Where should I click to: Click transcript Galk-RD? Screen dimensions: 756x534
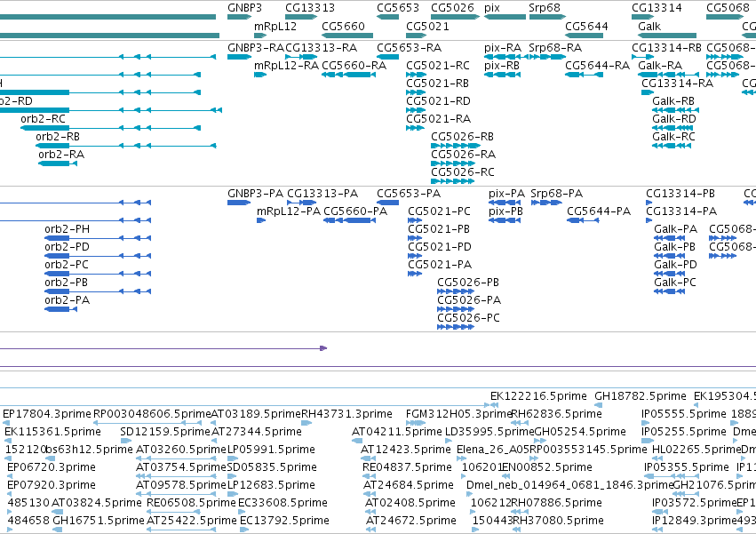coord(673,119)
